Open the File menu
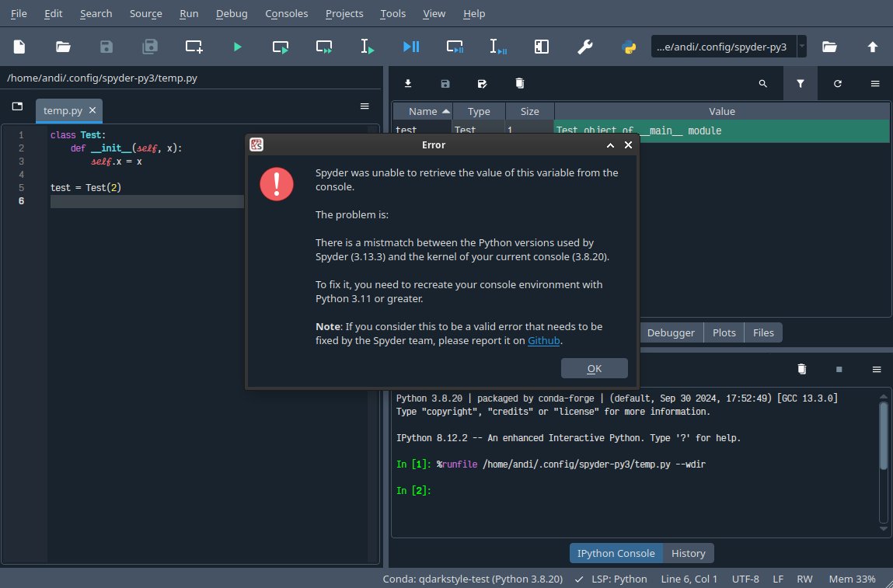The height and width of the screenshot is (588, 893). [19, 14]
